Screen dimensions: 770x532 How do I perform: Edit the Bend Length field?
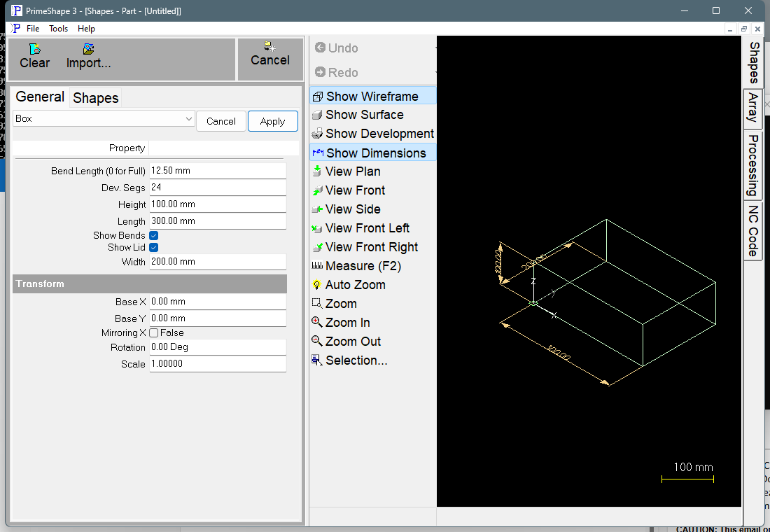pos(218,171)
